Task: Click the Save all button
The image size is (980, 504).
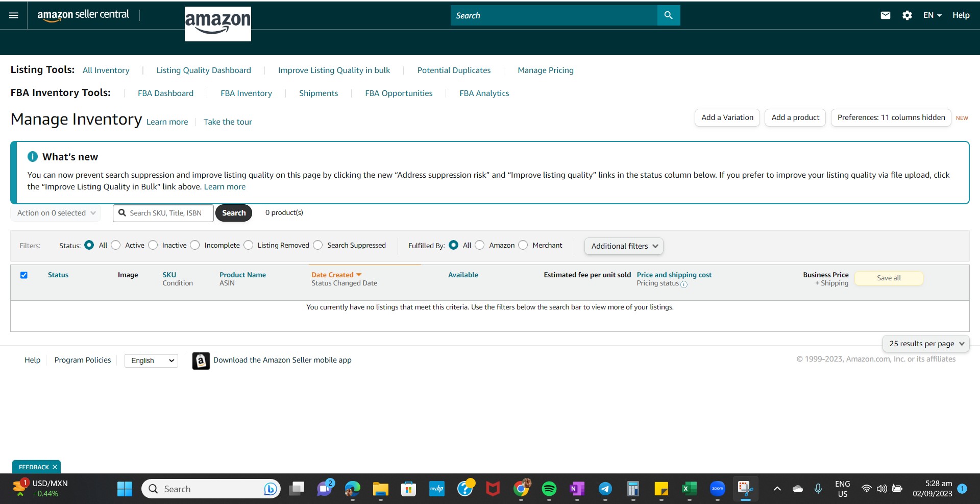Action: (889, 278)
